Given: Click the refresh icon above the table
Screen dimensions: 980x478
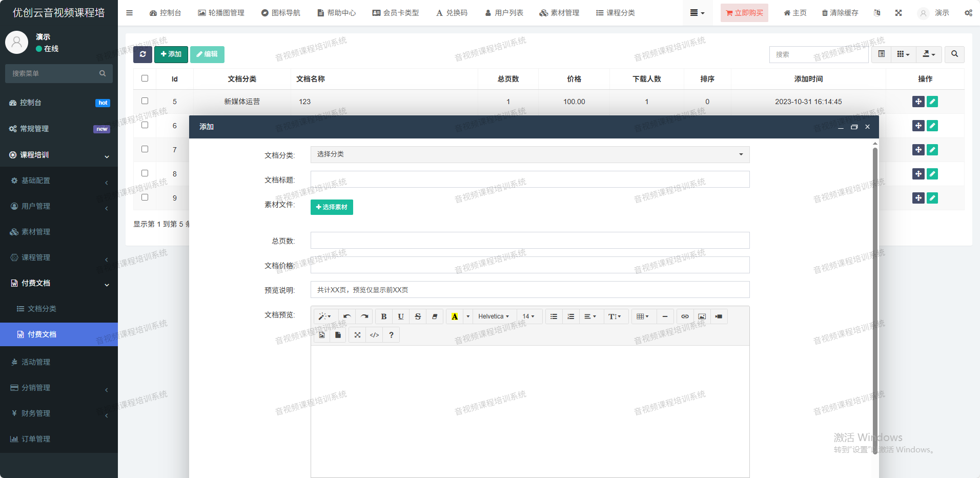Looking at the screenshot, I should [x=142, y=54].
